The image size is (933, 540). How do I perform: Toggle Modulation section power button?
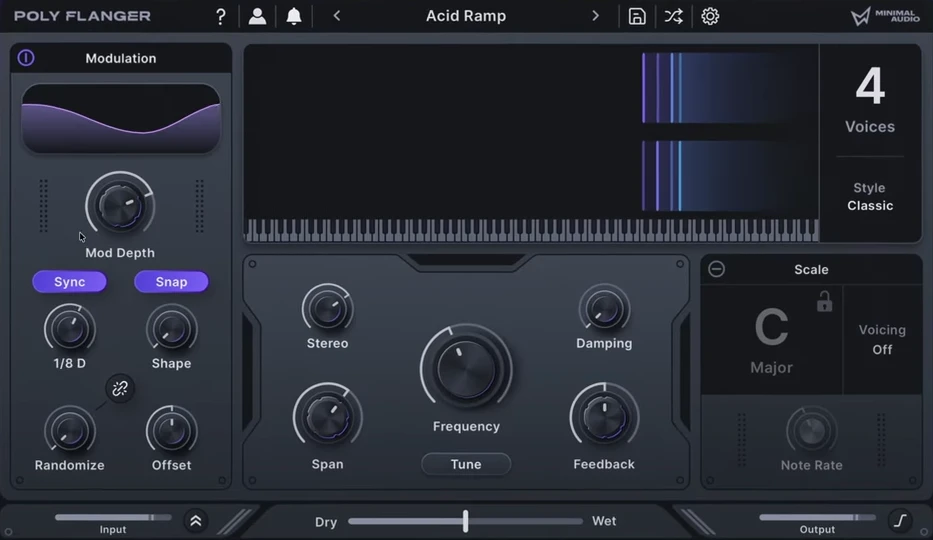[26, 58]
